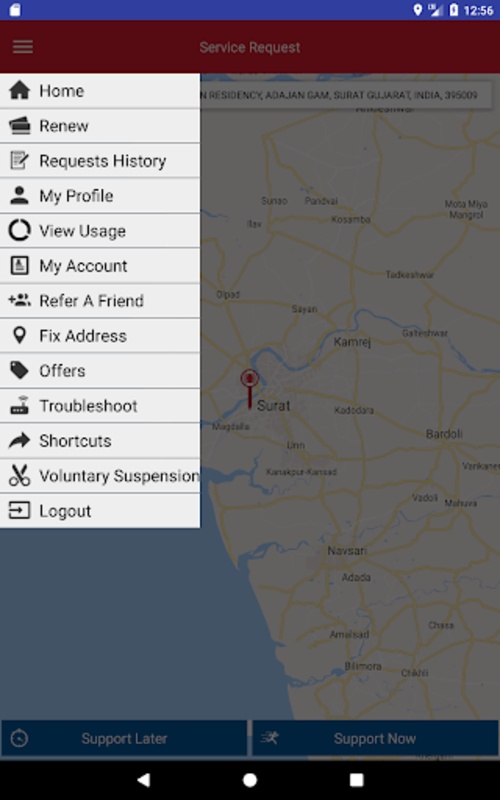This screenshot has width=500, height=800.
Task: Tap the Support Now button
Action: pos(375,738)
